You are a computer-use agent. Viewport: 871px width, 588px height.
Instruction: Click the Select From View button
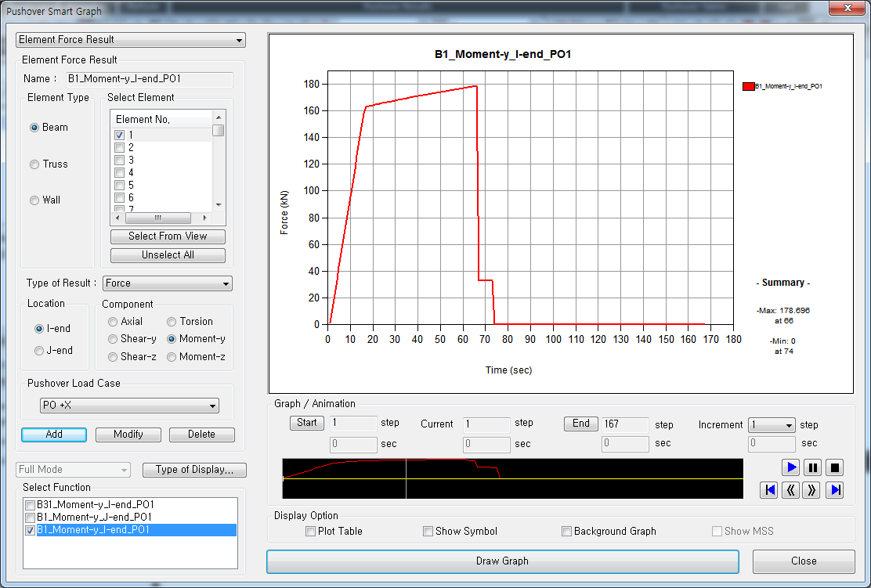[168, 236]
